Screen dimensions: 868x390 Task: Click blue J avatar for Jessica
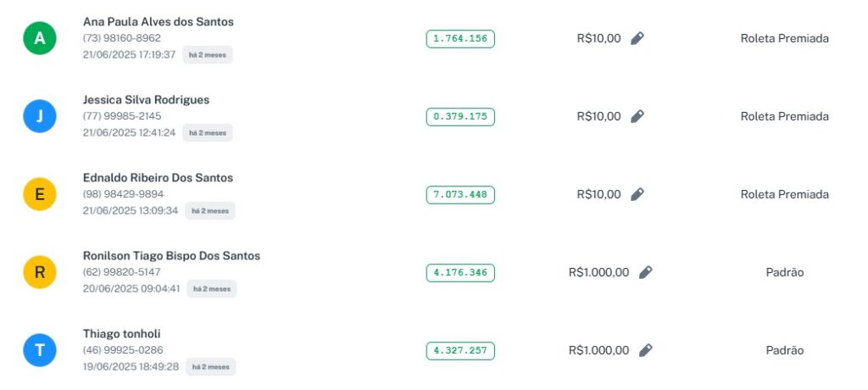39,116
